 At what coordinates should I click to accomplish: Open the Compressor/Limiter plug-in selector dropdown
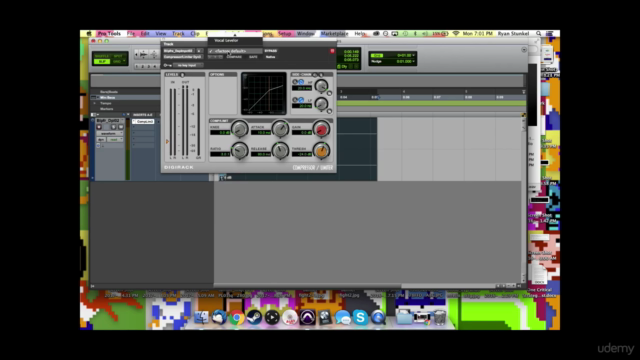click(183, 57)
